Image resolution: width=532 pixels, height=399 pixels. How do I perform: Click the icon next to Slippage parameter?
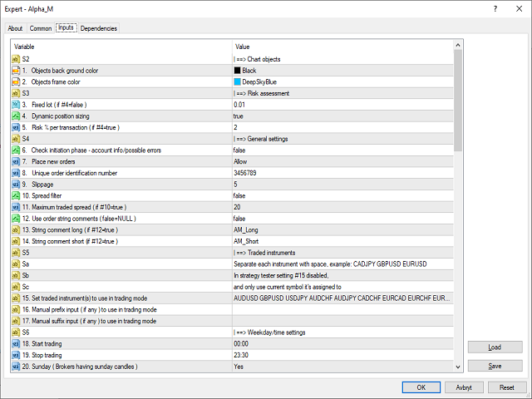click(x=16, y=184)
